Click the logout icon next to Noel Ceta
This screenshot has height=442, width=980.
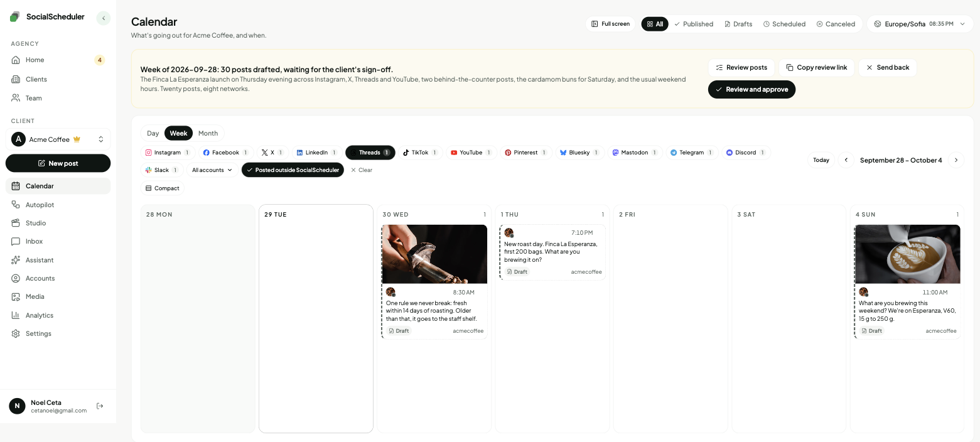pos(100,406)
